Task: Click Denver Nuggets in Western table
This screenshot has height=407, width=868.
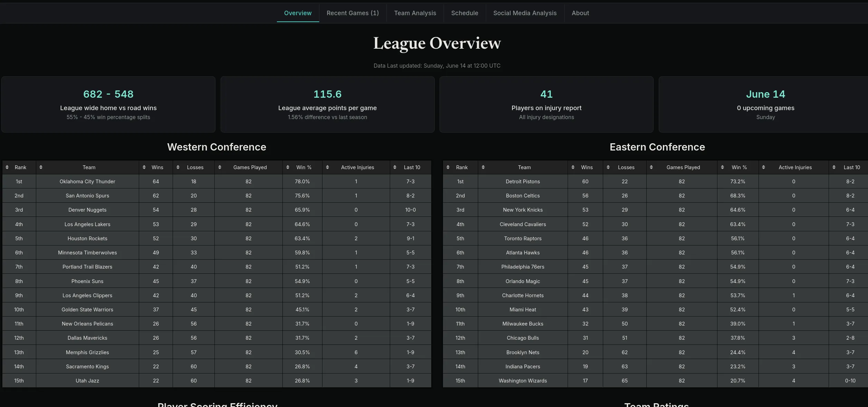Action: click(x=87, y=210)
